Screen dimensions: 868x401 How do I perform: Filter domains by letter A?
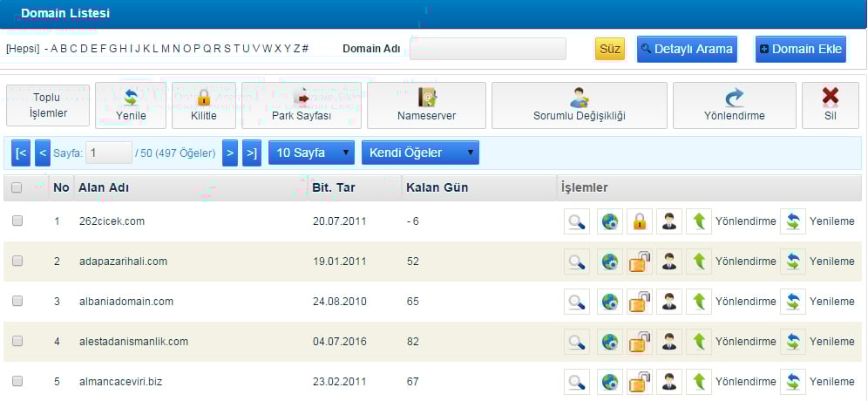coord(54,49)
